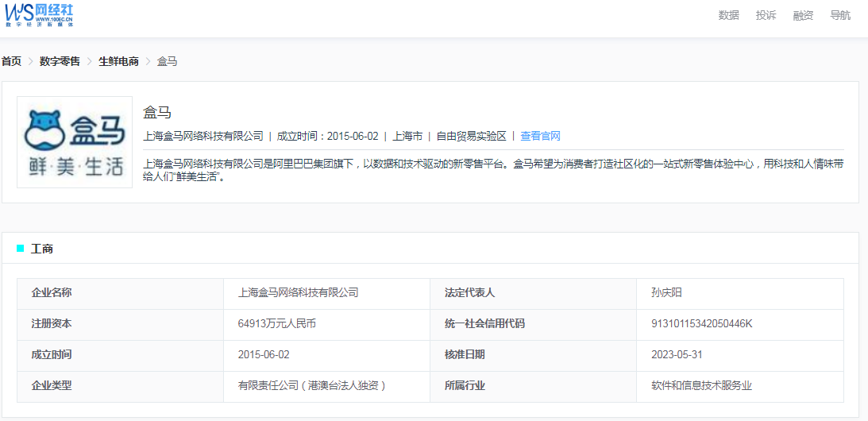Go to 首页 in the breadcrumb
This screenshot has height=421, width=868.
(x=11, y=61)
